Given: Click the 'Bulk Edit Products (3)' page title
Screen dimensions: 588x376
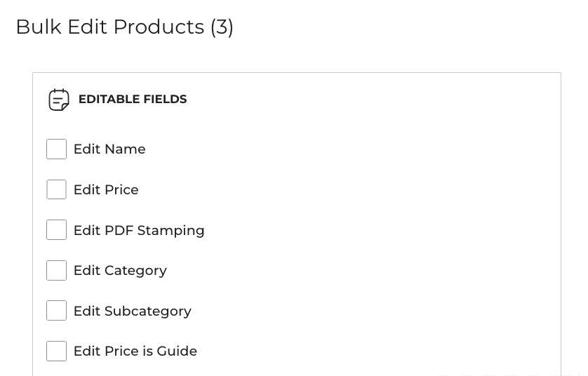Looking at the screenshot, I should point(124,27).
